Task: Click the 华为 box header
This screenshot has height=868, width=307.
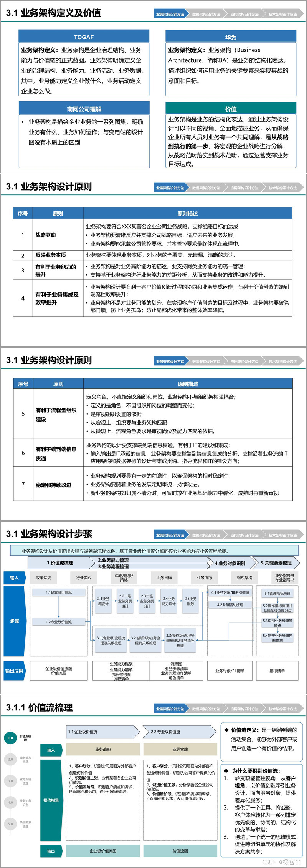Action: 231,37
